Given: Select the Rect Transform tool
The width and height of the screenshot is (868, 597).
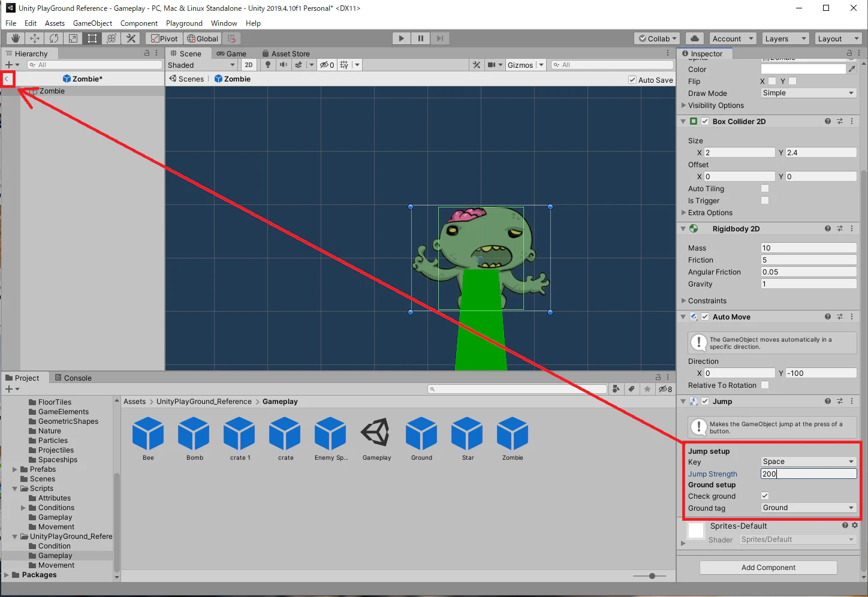Looking at the screenshot, I should 92,38.
